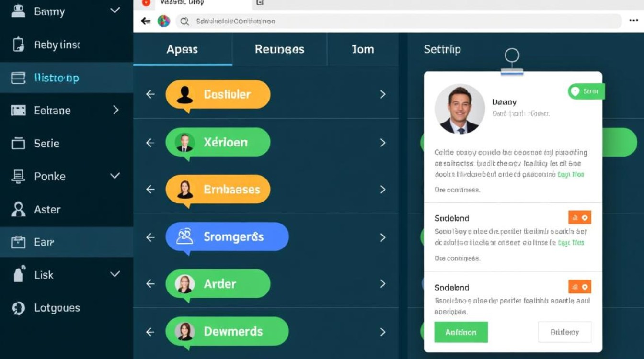This screenshot has height=359, width=644.
Task: Click the group icon in Sromgerds bubble
Action: point(184,236)
